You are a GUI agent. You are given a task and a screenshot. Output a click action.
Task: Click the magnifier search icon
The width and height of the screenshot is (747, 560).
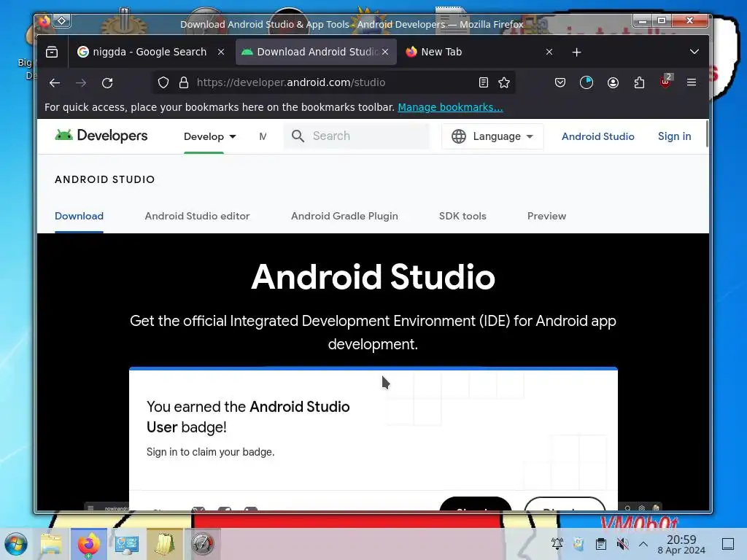(298, 136)
